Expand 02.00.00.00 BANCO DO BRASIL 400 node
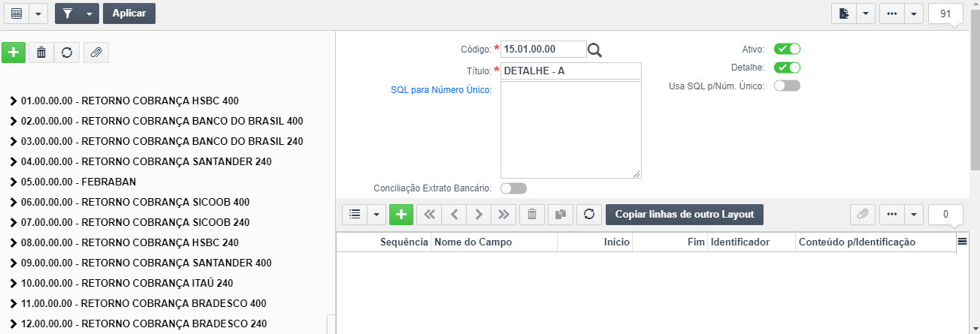This screenshot has height=334, width=980. (x=14, y=121)
